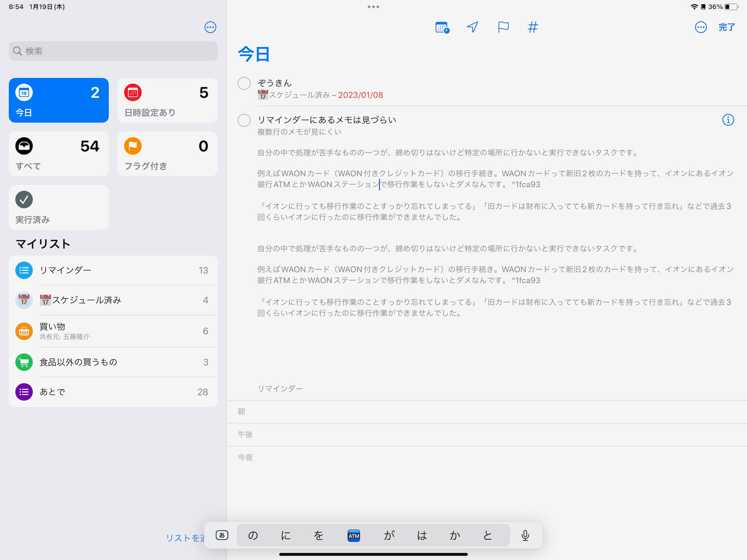Open multitasking three-dot menu at top
The image size is (747, 560).
[x=373, y=7]
